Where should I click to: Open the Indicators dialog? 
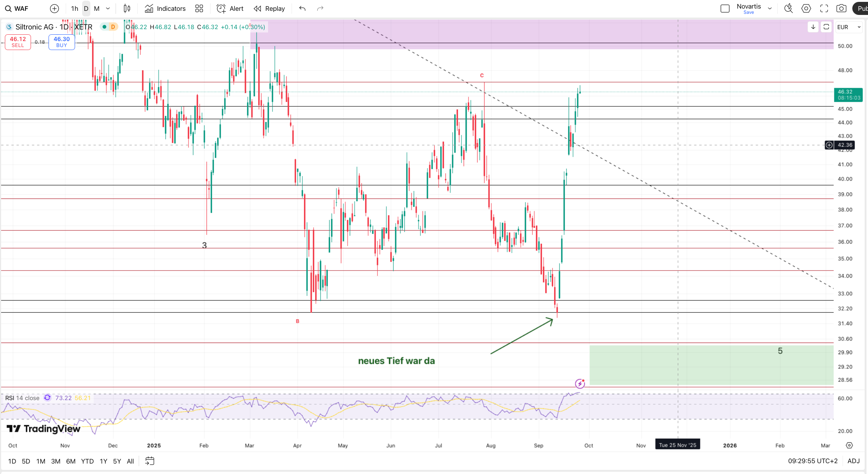pos(165,9)
